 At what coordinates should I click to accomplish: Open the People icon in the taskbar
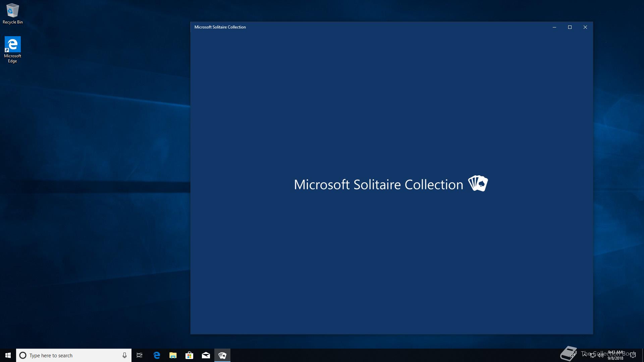coord(573,355)
